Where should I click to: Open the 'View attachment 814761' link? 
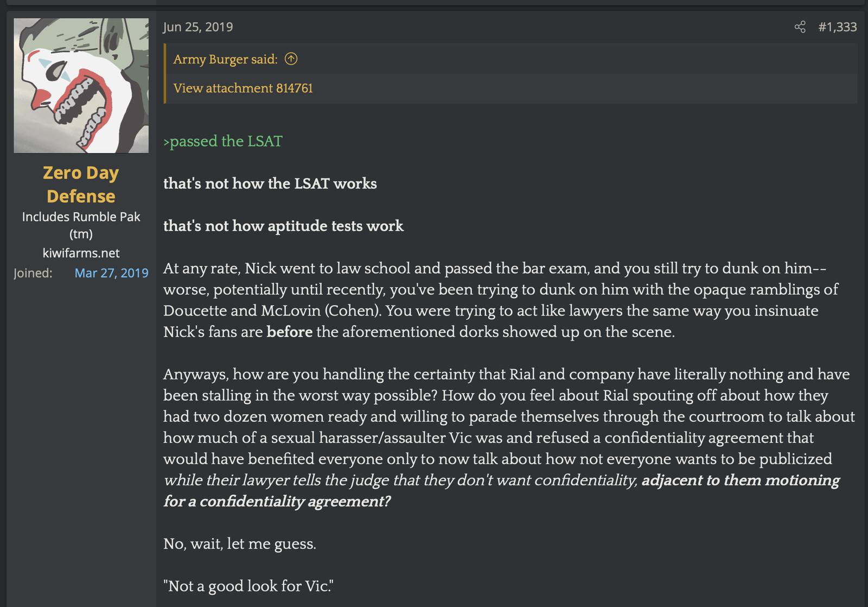tap(243, 88)
